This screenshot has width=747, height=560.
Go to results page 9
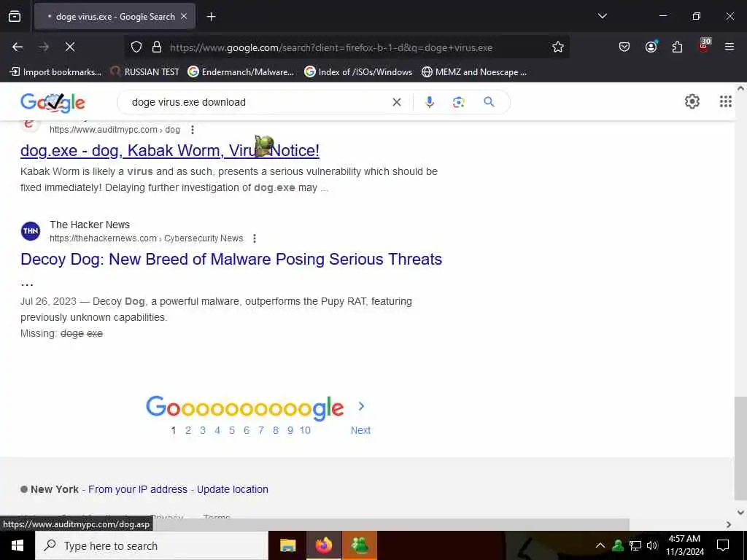[290, 430]
